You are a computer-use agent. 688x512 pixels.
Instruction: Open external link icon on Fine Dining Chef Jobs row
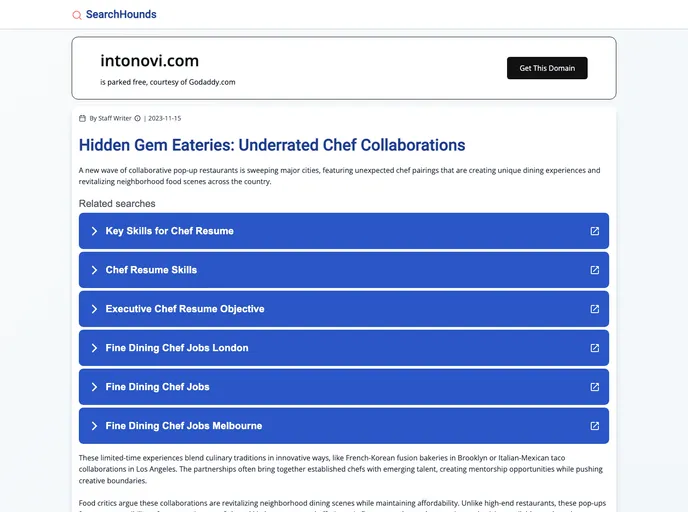pyautogui.click(x=594, y=387)
